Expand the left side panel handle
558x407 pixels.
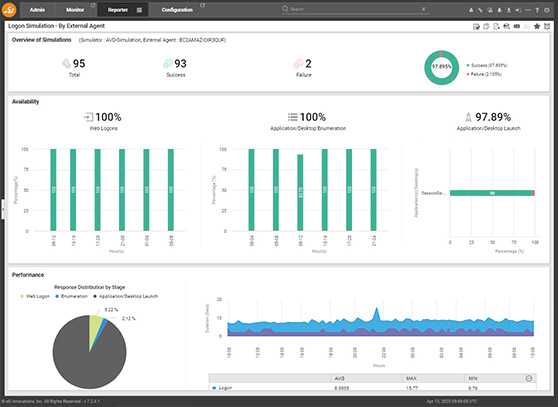3,209
